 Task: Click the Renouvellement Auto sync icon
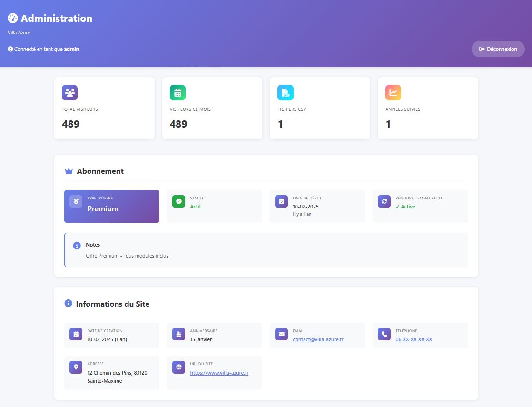click(384, 201)
